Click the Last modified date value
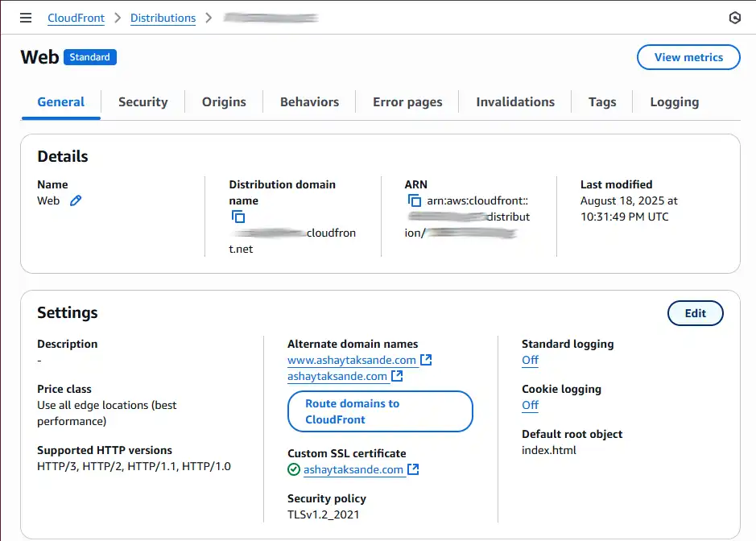Screen dimensions: 756x541 tap(629, 209)
